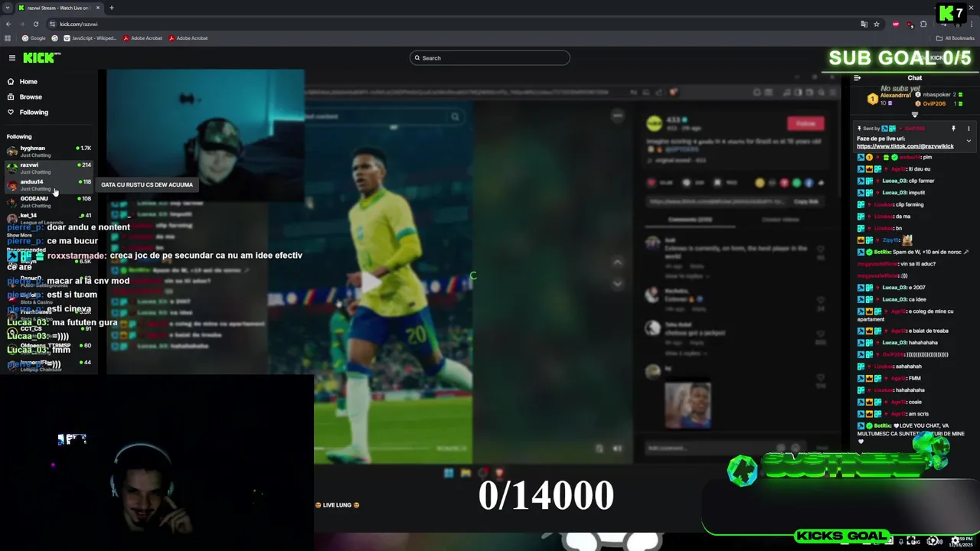The width and height of the screenshot is (980, 551).
Task: Click chat message 'e 2007' from Lucaa_03
Action: coord(891,288)
